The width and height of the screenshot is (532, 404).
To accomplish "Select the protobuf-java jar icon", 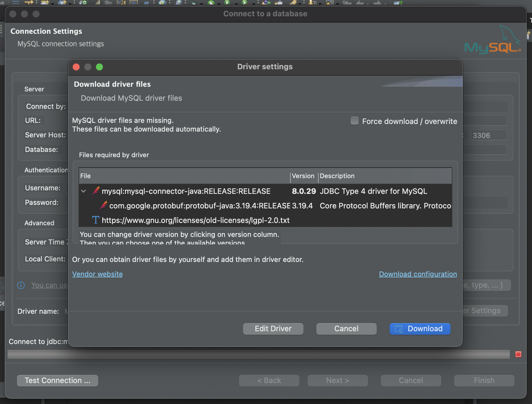I will (x=103, y=205).
